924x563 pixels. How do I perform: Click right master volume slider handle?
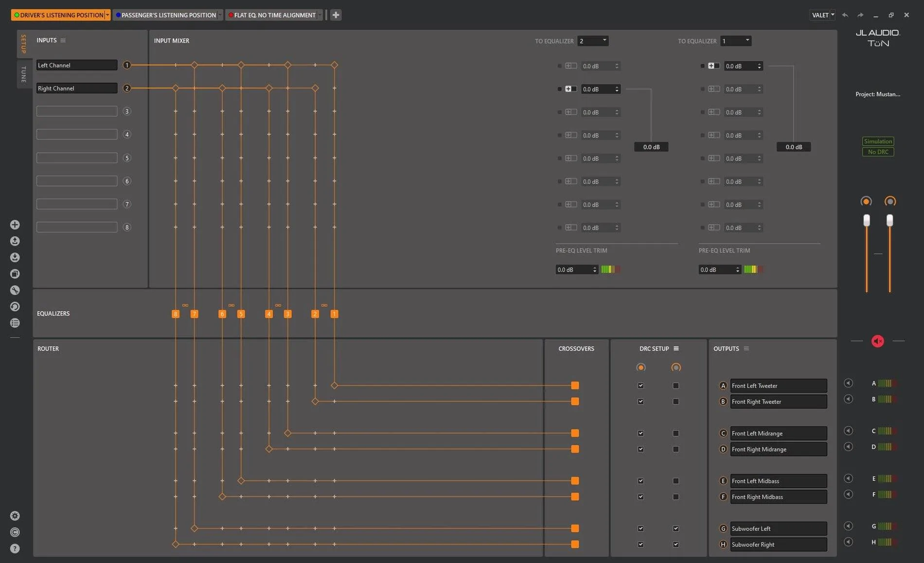890,220
